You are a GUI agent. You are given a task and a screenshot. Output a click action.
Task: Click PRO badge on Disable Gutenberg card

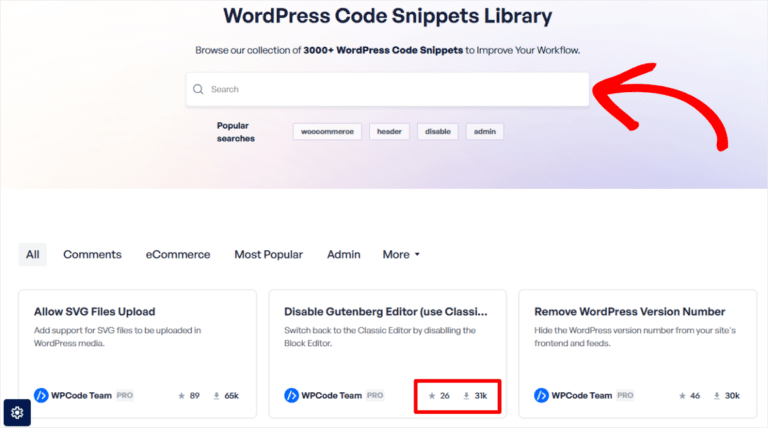pos(375,395)
